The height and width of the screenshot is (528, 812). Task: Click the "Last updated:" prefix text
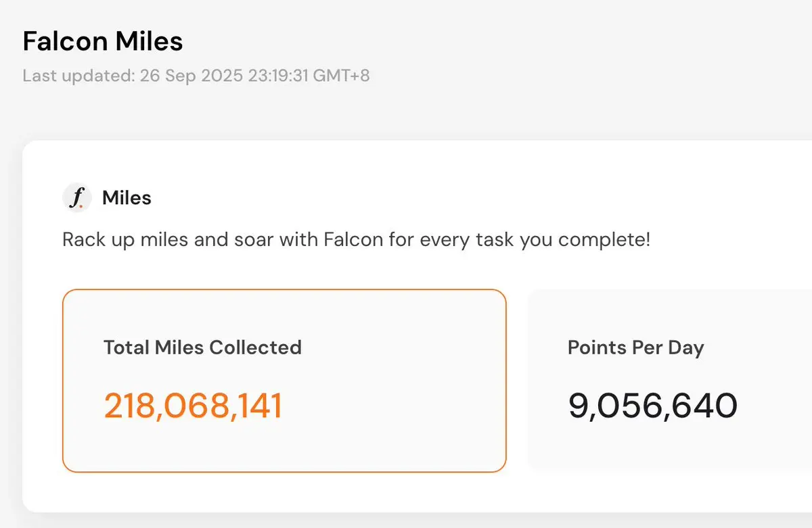(x=78, y=75)
